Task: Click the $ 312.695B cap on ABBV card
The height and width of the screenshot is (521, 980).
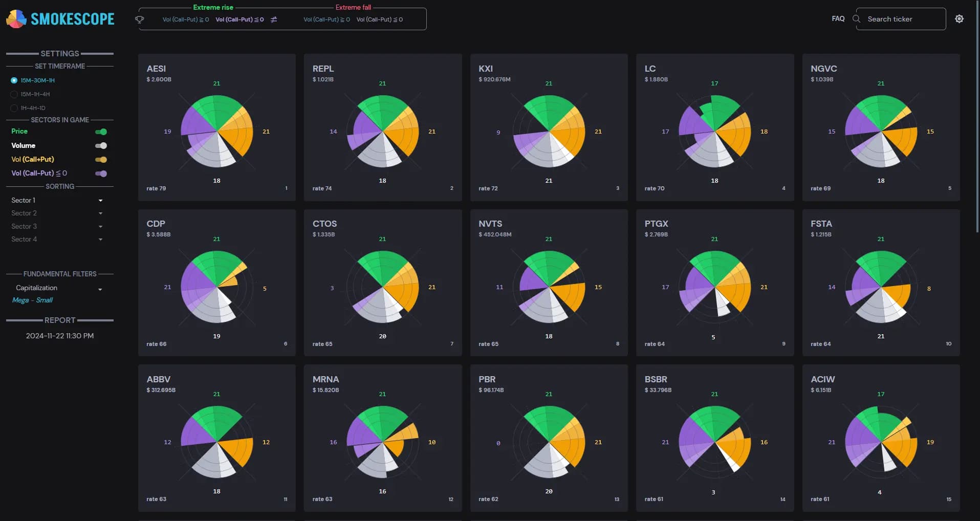Action: 161,390
